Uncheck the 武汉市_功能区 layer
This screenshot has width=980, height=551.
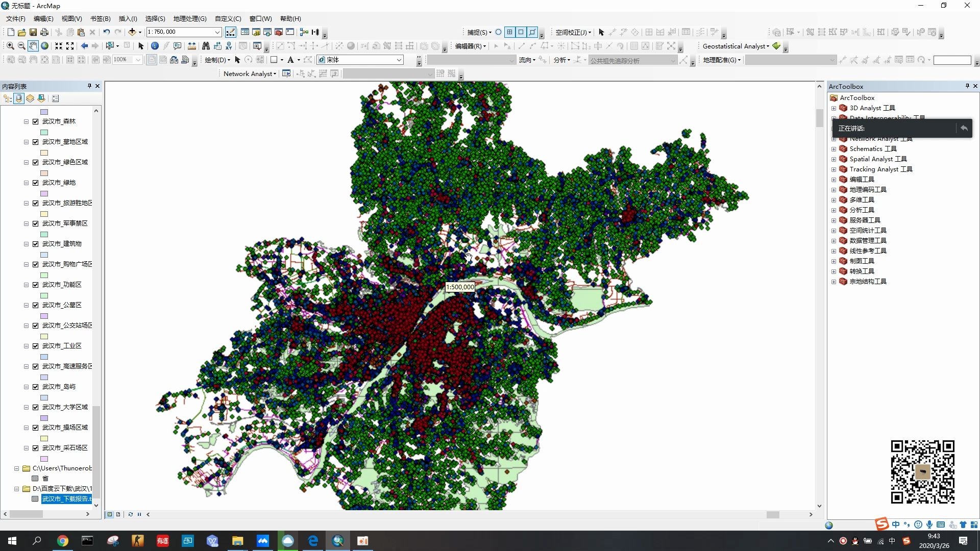pos(36,285)
